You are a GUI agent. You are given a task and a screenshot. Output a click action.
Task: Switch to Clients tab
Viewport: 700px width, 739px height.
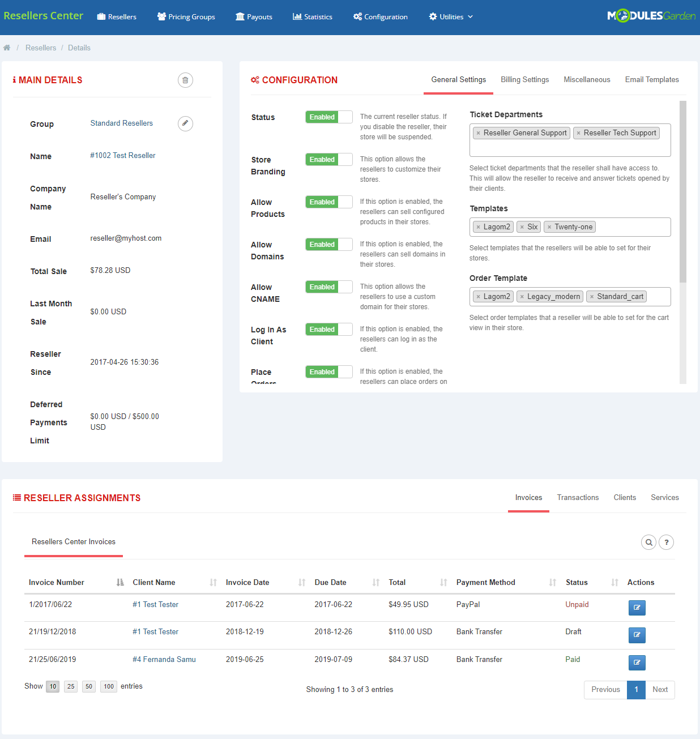[x=625, y=498]
